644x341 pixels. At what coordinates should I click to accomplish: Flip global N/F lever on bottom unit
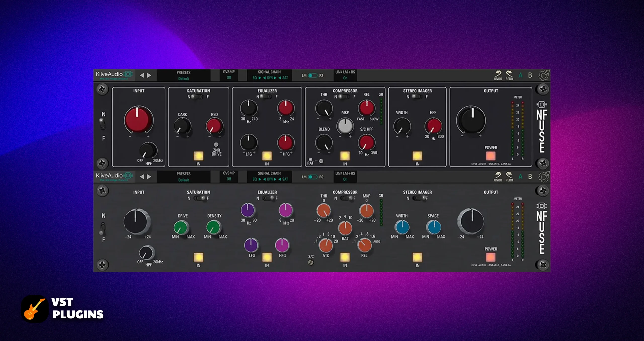[x=103, y=228]
